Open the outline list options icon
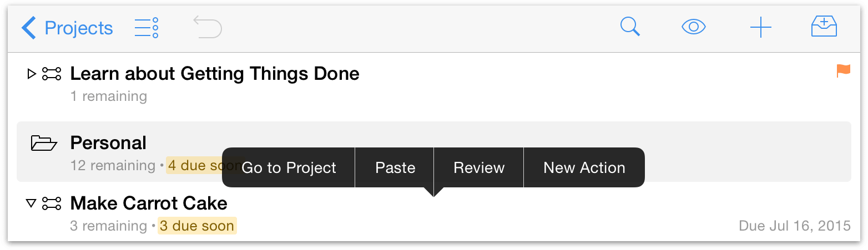The image size is (868, 250). 147,27
